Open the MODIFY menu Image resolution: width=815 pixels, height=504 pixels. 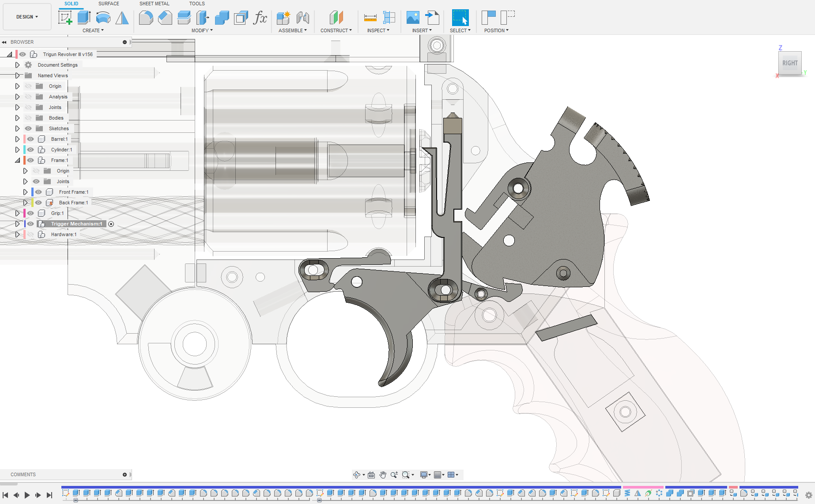click(x=202, y=30)
